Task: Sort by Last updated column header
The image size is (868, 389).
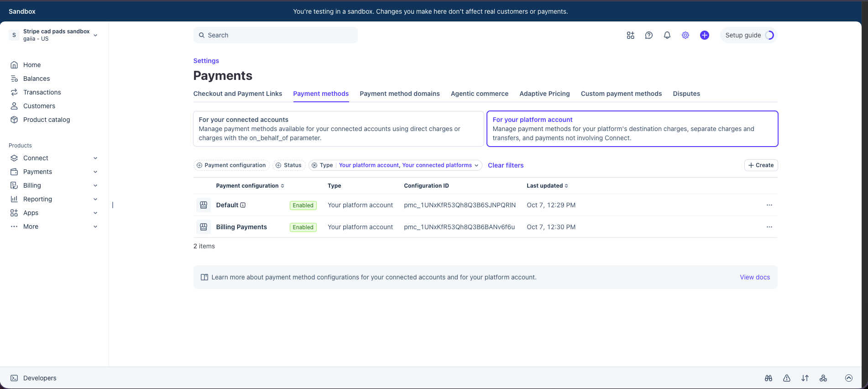Action: click(547, 186)
